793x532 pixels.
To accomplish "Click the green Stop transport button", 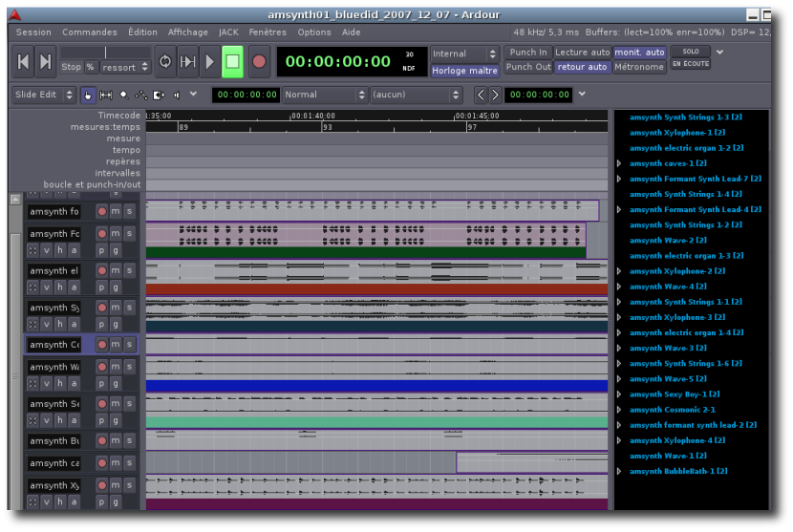I will coord(232,62).
